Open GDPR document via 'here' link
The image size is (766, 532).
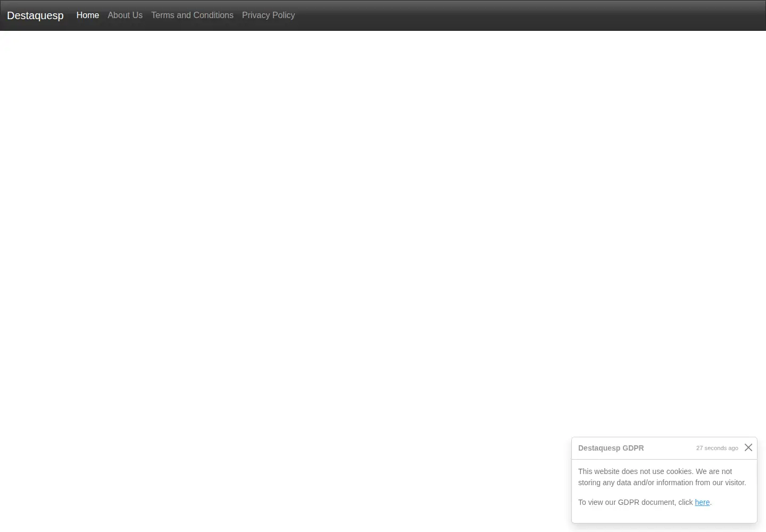pyautogui.click(x=702, y=502)
